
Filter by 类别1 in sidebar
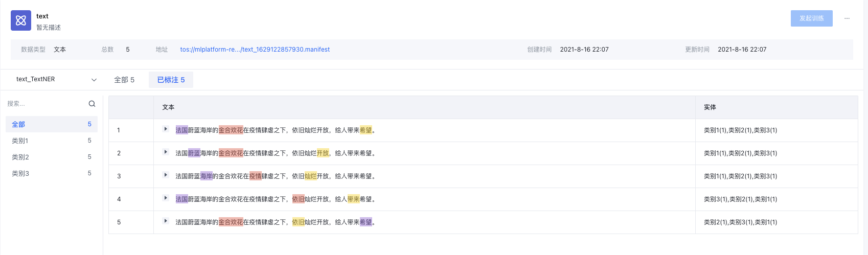click(20, 141)
